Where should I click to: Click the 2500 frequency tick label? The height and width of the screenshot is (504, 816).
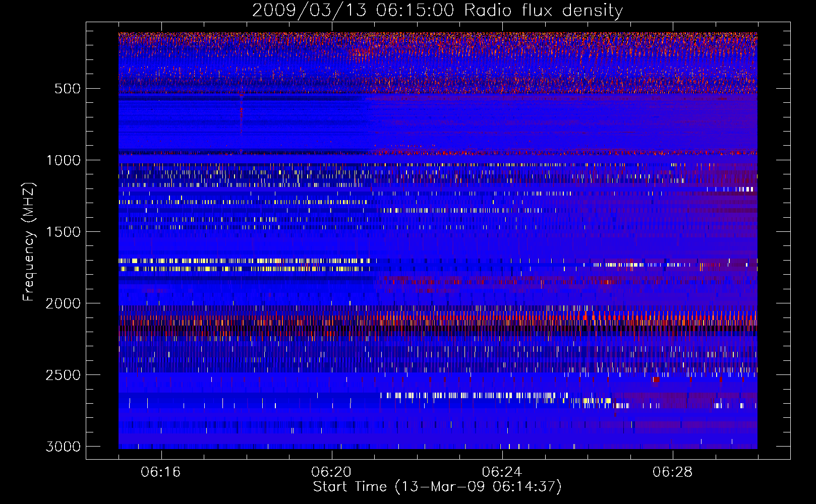click(x=63, y=375)
